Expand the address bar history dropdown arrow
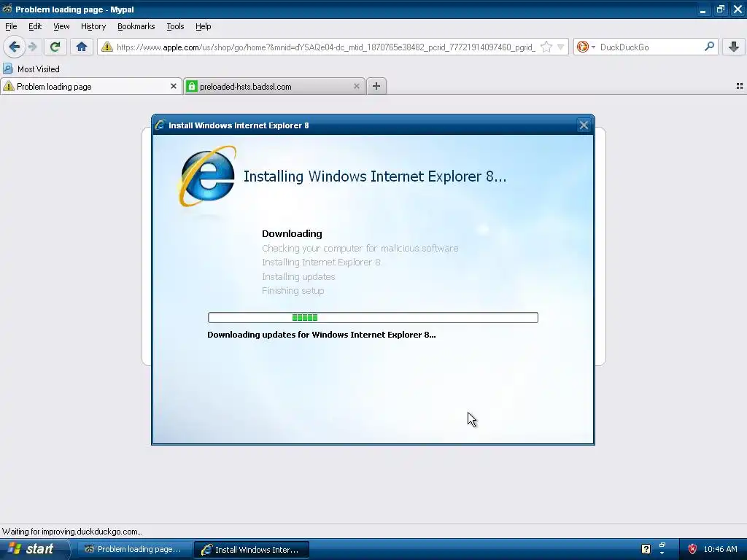747x560 pixels. click(x=561, y=47)
